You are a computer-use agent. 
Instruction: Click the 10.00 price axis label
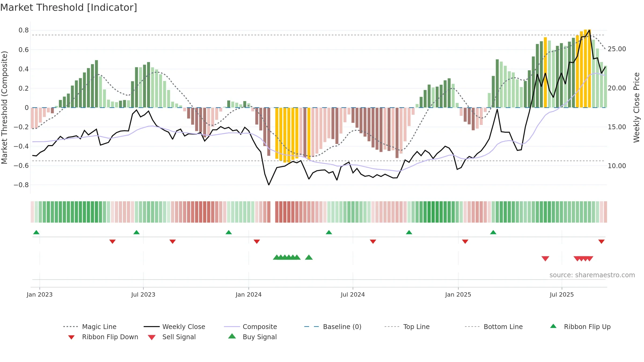(x=617, y=166)
